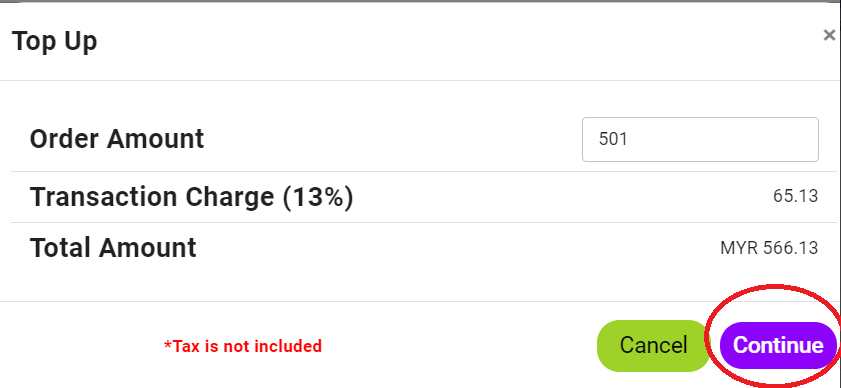Viewport: 841px width, 388px height.
Task: Click the Transaction Charge label text
Action: (x=191, y=197)
